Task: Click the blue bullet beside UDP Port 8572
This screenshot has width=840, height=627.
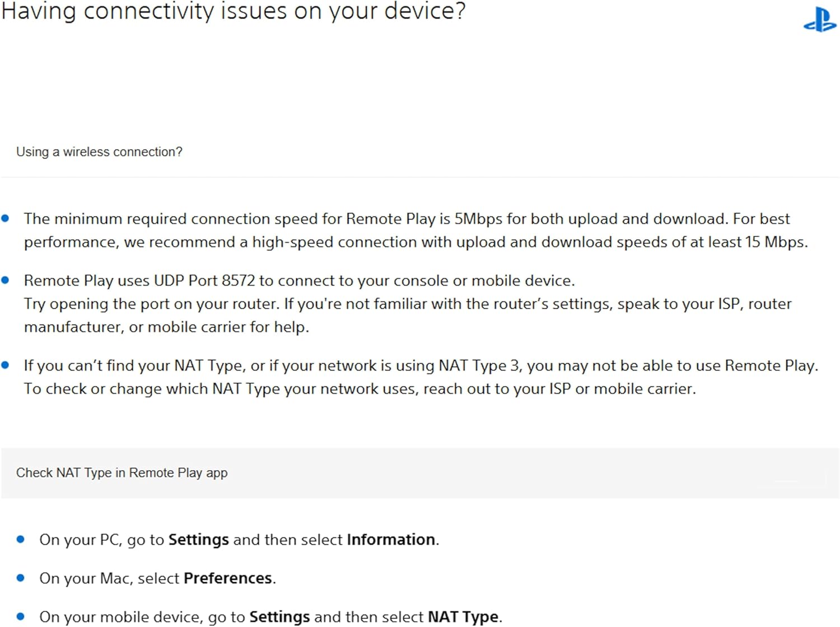Action: point(6,280)
